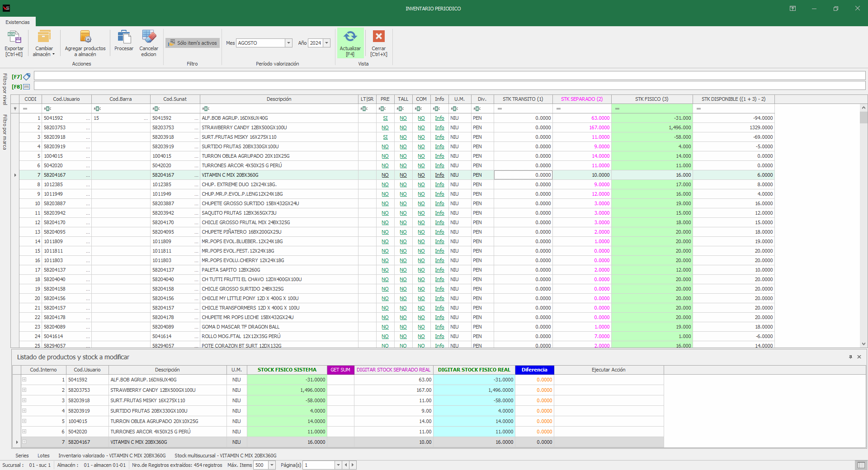Close the Listado de productos panel
Screen dimensions: 868x470
[x=859, y=357]
